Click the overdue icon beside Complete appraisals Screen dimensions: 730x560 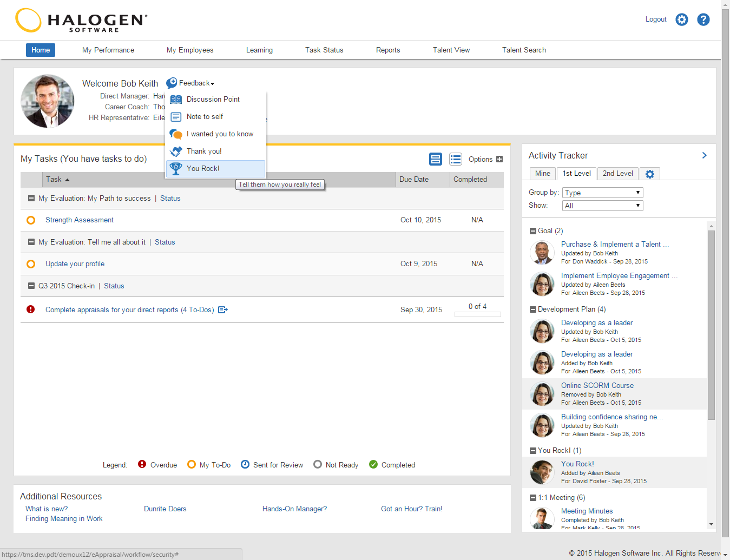(x=31, y=309)
